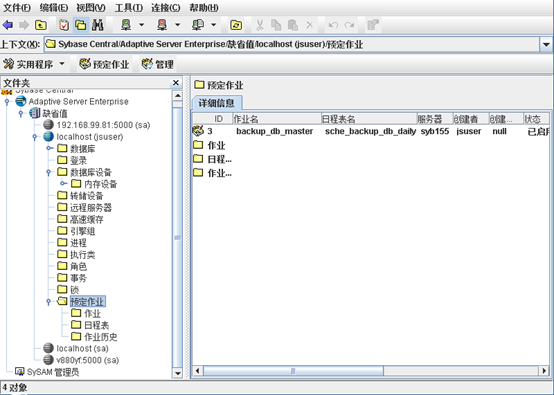Collapse the 缺省值 tree node
554x395 pixels.
coord(21,113)
